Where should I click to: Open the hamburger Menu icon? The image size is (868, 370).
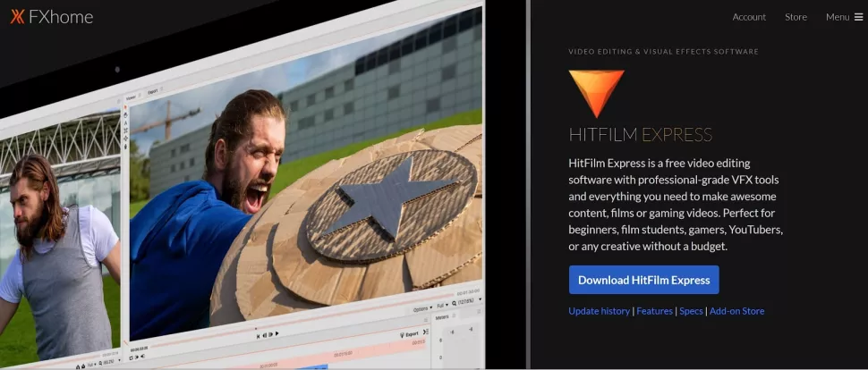(858, 17)
